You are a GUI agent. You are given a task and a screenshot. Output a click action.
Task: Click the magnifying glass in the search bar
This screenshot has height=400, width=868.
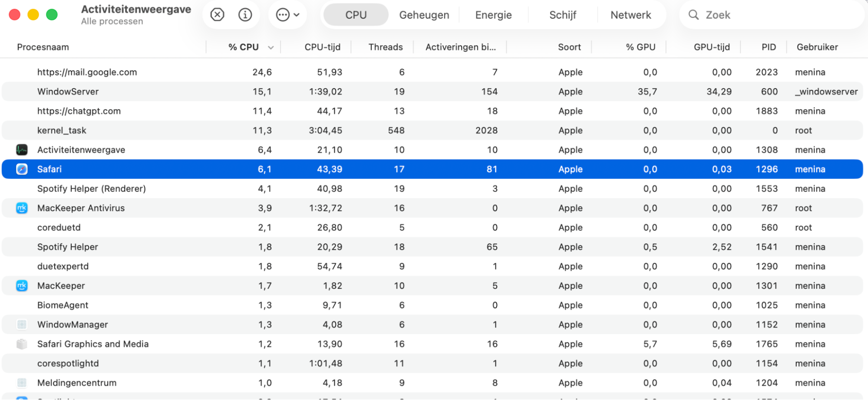[x=693, y=14]
